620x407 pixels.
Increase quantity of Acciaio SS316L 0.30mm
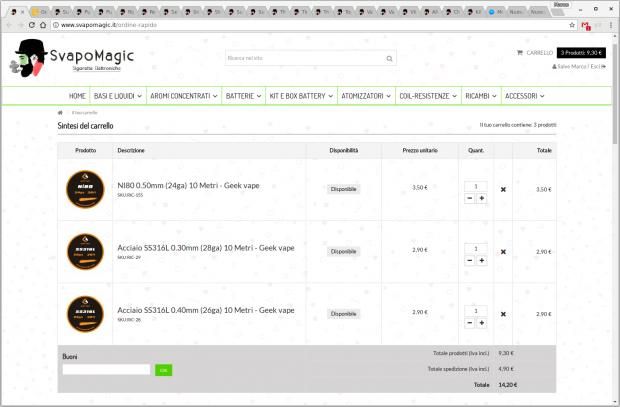click(x=482, y=261)
